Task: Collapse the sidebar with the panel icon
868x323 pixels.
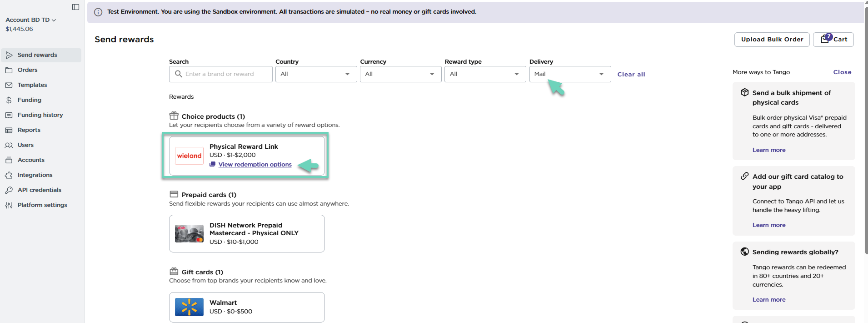Action: [x=75, y=7]
